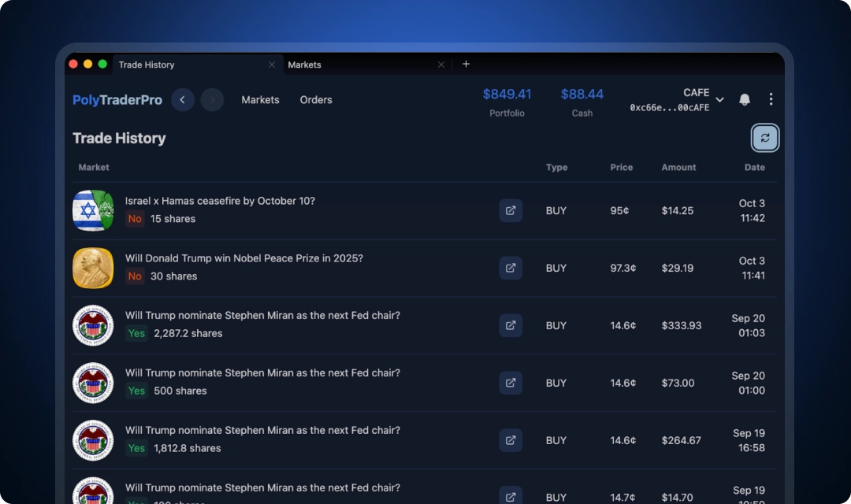Open a new browser tab with the plus button
The image size is (851, 504).
coord(466,64)
